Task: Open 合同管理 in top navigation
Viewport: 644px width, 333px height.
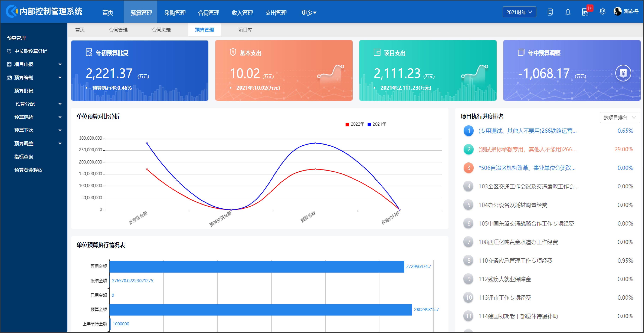Action: (208, 13)
